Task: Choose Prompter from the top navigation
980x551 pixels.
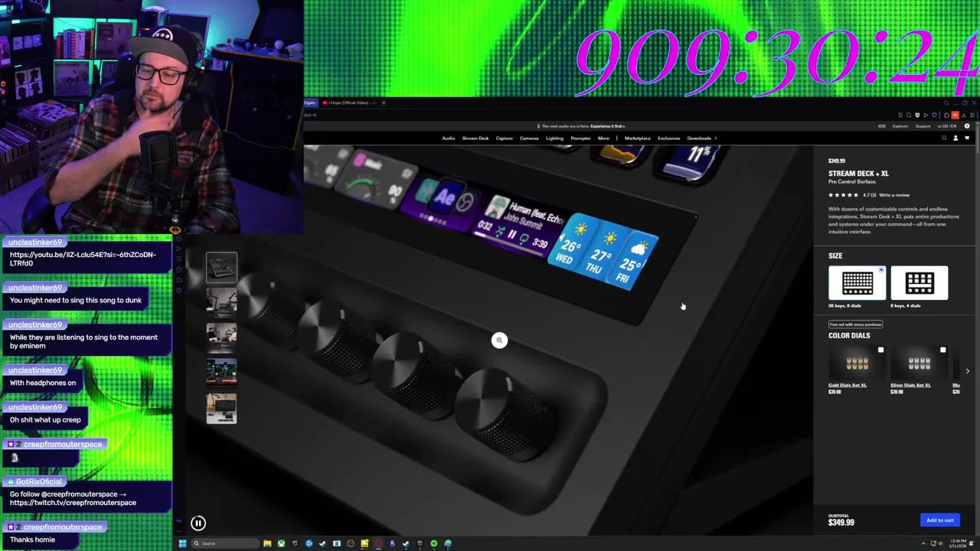Action: [x=580, y=139]
